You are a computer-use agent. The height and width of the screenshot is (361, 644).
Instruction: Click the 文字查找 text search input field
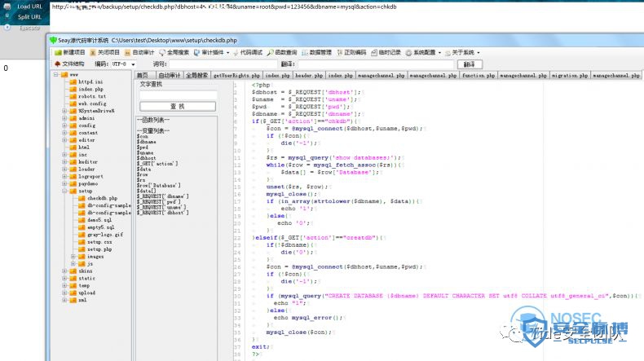[x=178, y=95]
